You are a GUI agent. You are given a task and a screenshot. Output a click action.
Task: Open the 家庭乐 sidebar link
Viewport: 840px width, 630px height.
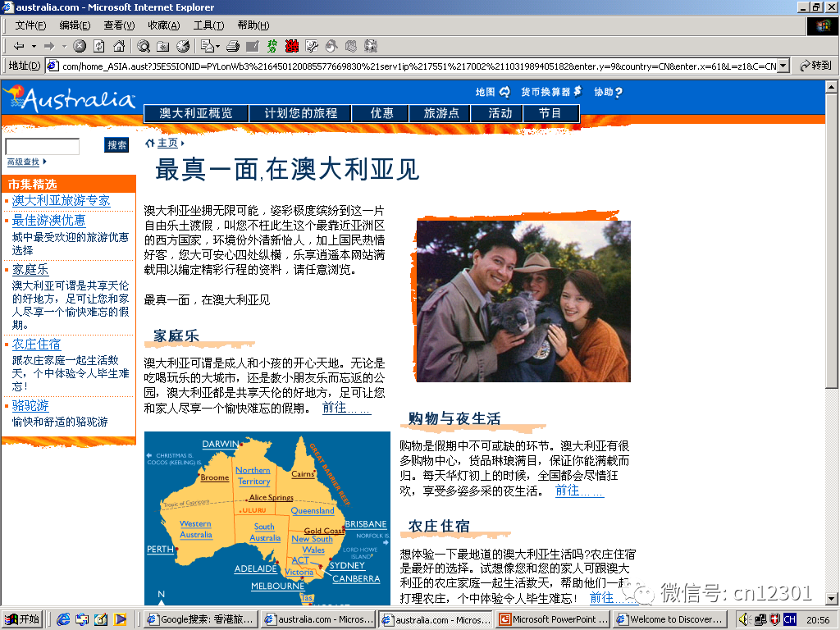click(x=30, y=269)
